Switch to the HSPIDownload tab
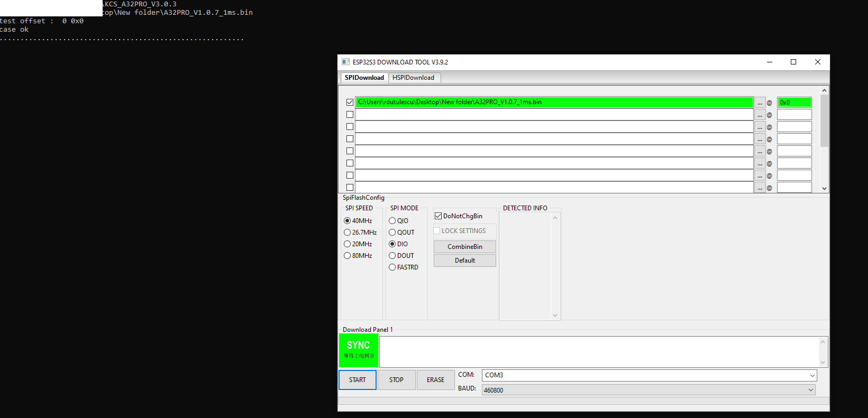Image resolution: width=868 pixels, height=418 pixels. [x=413, y=78]
